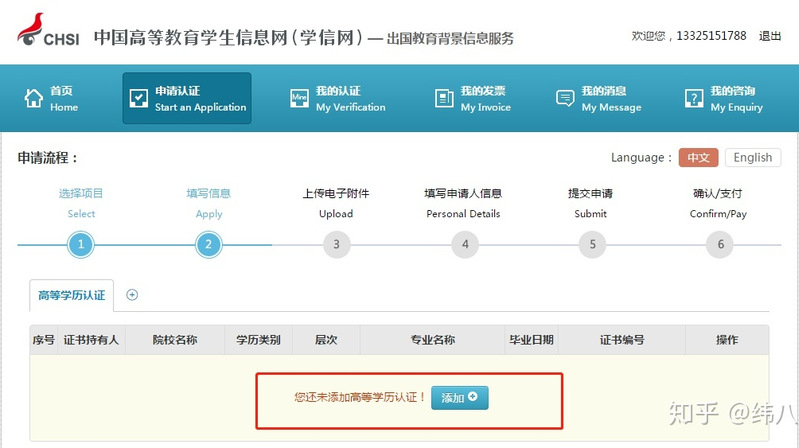Click the My Enquiry question mark icon
Viewport: 799px width, 448px height.
point(694,98)
